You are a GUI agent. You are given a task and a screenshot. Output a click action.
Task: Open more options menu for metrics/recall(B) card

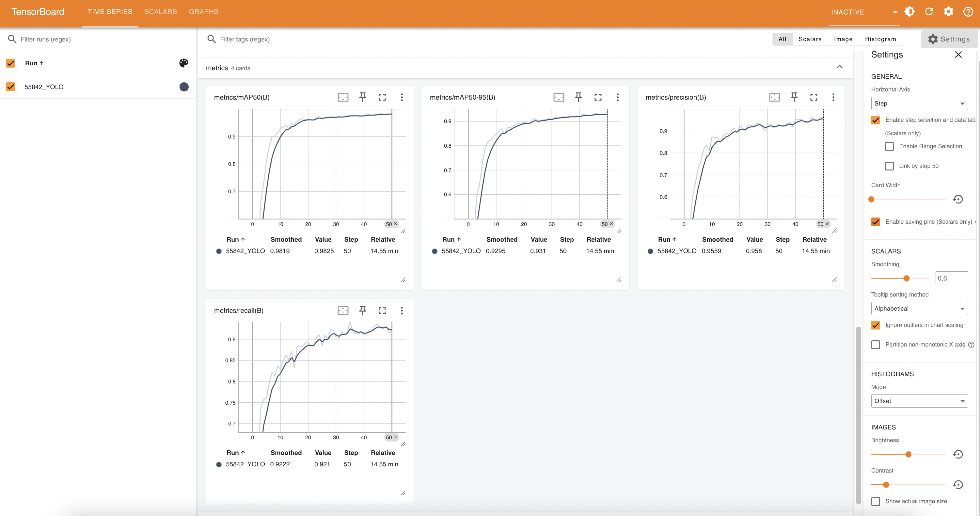(x=401, y=311)
